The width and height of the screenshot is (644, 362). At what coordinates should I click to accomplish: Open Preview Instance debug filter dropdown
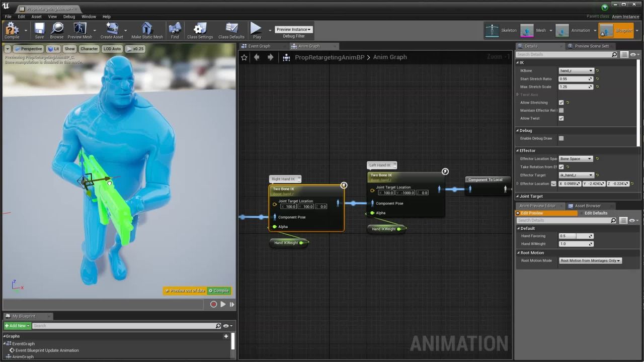(294, 29)
